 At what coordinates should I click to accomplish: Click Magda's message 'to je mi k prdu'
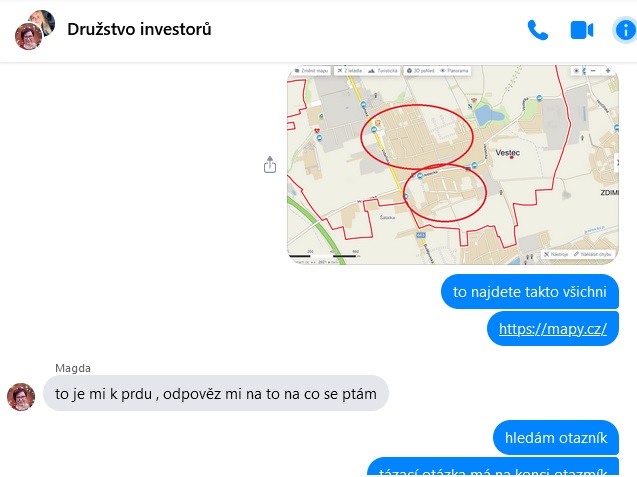216,393
